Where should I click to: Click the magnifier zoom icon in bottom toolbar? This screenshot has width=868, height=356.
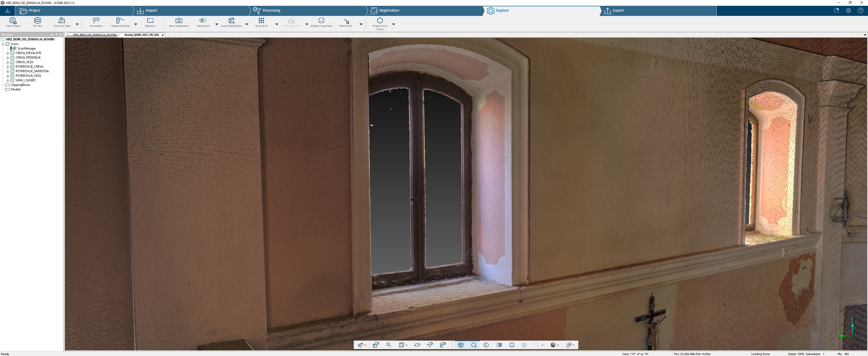click(x=389, y=345)
